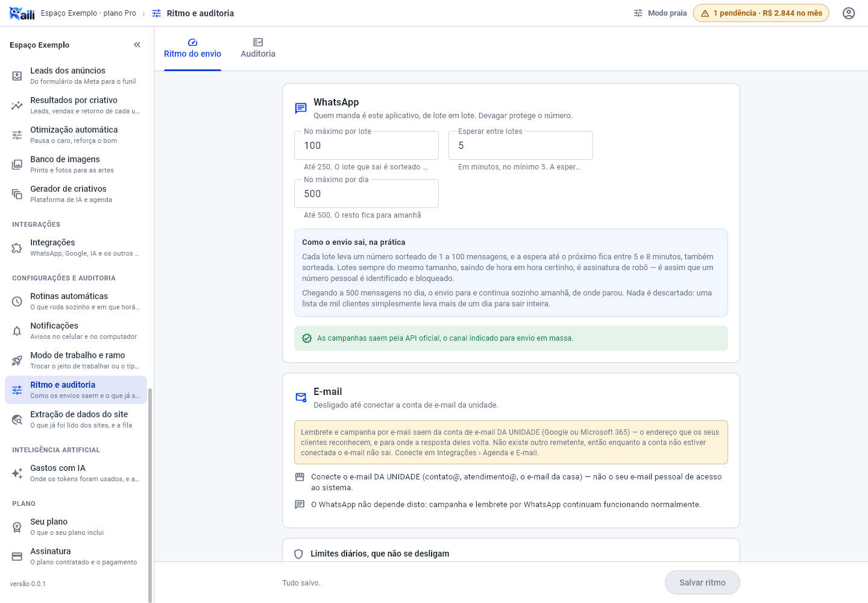Collapse the Espaço Exemplo sidebar
The width and height of the screenshot is (868, 603).
click(137, 45)
